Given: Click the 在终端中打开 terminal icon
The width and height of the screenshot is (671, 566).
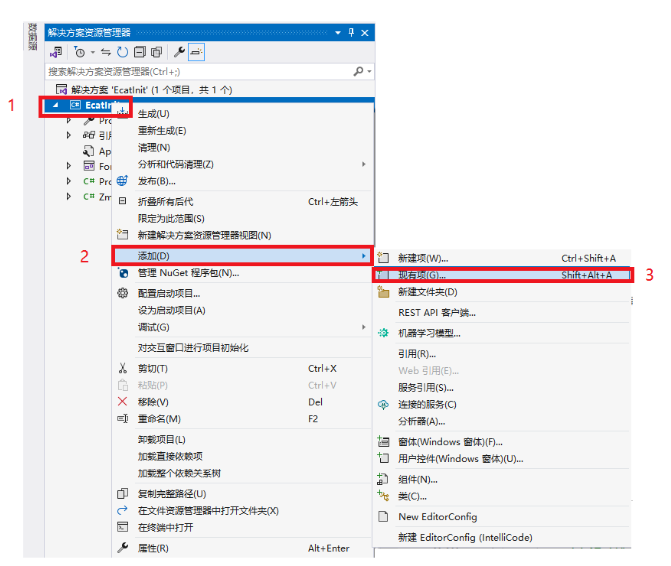Looking at the screenshot, I should click(x=122, y=527).
